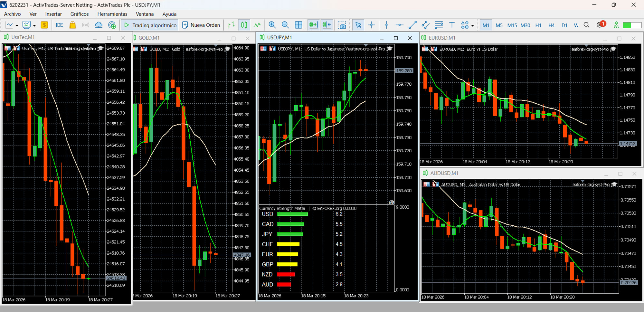Open the Gráficos menu
Viewport: 644px width, 312px height.
click(x=80, y=14)
